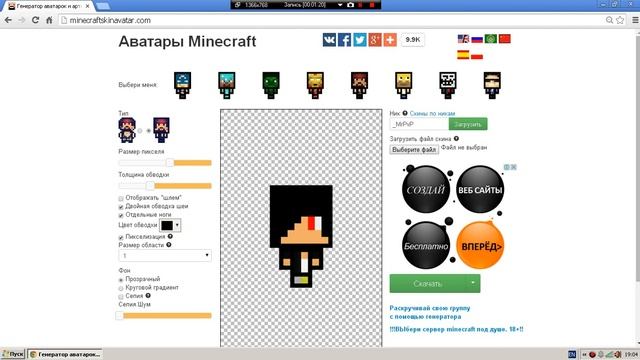Viewport: 640px width, 360px height.
Task: Open the Chrome menu button
Action: 635,20
